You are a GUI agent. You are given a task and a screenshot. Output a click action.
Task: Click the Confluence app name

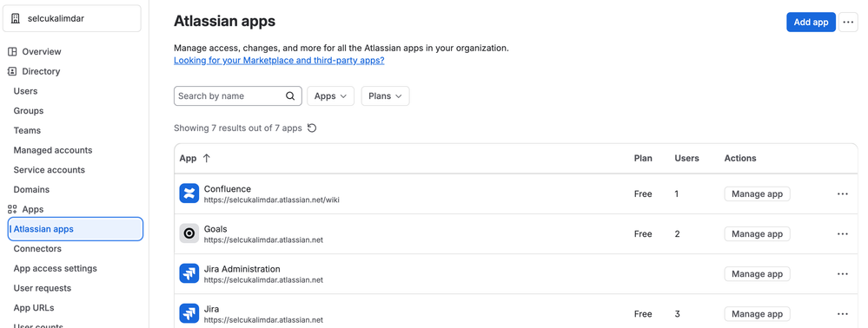coord(228,188)
